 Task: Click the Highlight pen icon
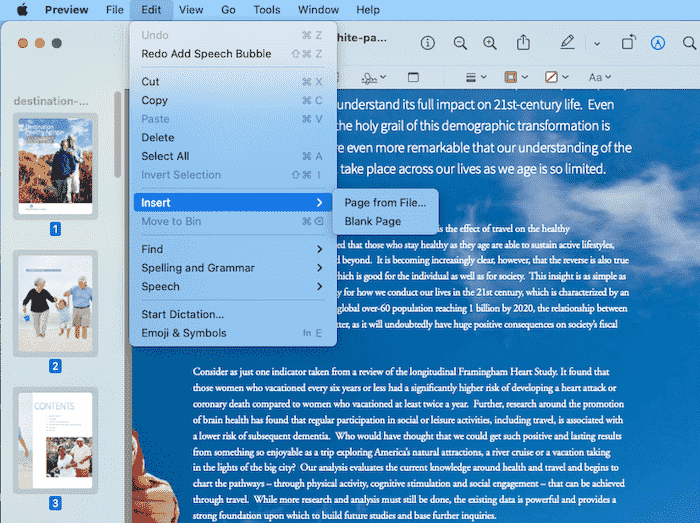(567, 42)
